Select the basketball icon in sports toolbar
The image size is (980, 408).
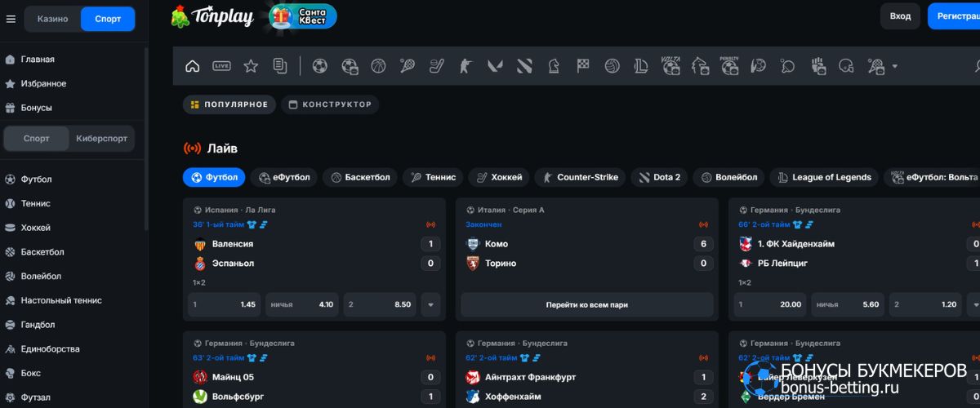pos(378,66)
